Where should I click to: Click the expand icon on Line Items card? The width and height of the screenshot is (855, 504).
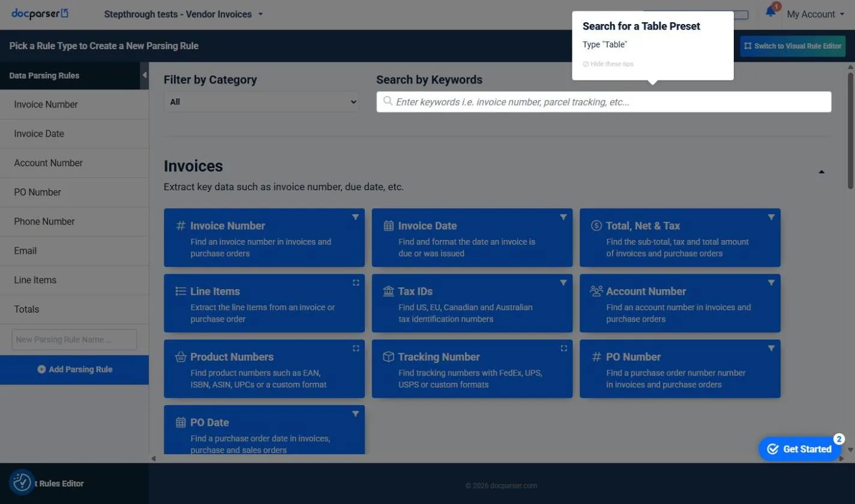[356, 283]
